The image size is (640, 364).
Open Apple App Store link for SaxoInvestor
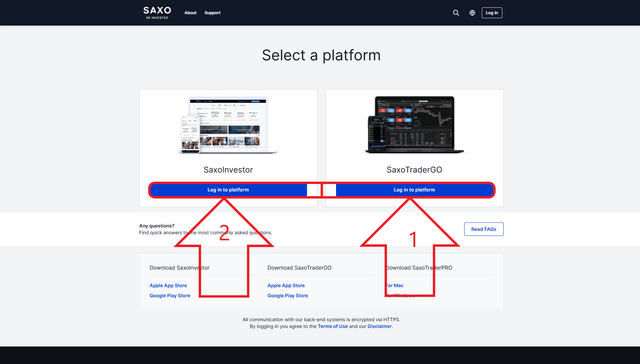point(168,285)
